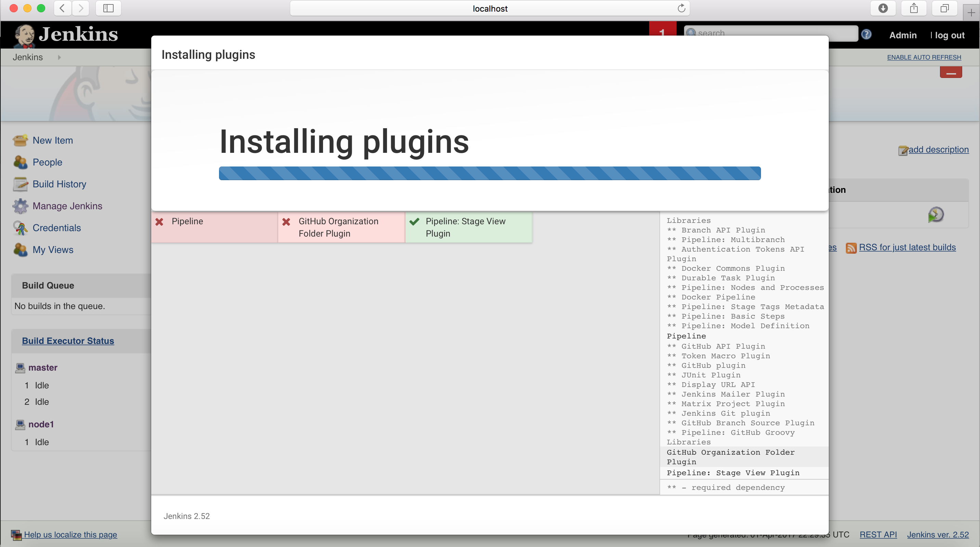
Task: Click RSS for just latest builds link
Action: [x=907, y=248]
